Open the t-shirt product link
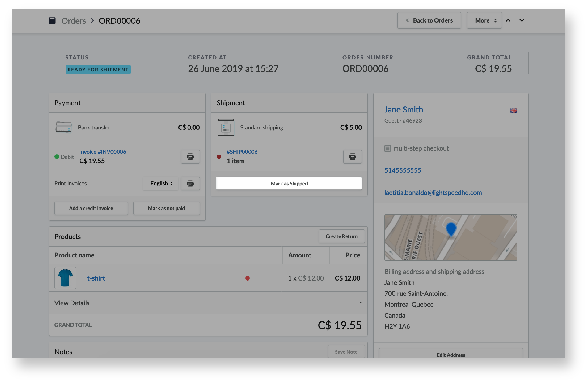The height and width of the screenshot is (384, 588). (x=96, y=278)
